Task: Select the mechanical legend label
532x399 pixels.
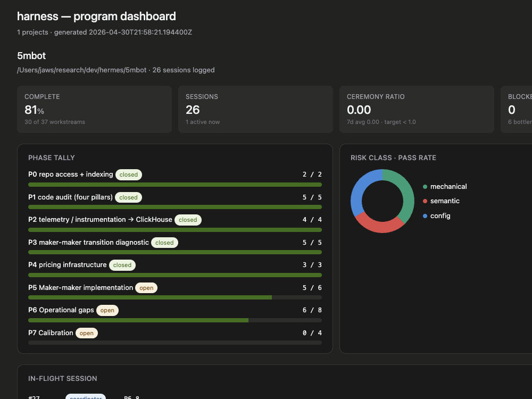Action: pyautogui.click(x=448, y=186)
